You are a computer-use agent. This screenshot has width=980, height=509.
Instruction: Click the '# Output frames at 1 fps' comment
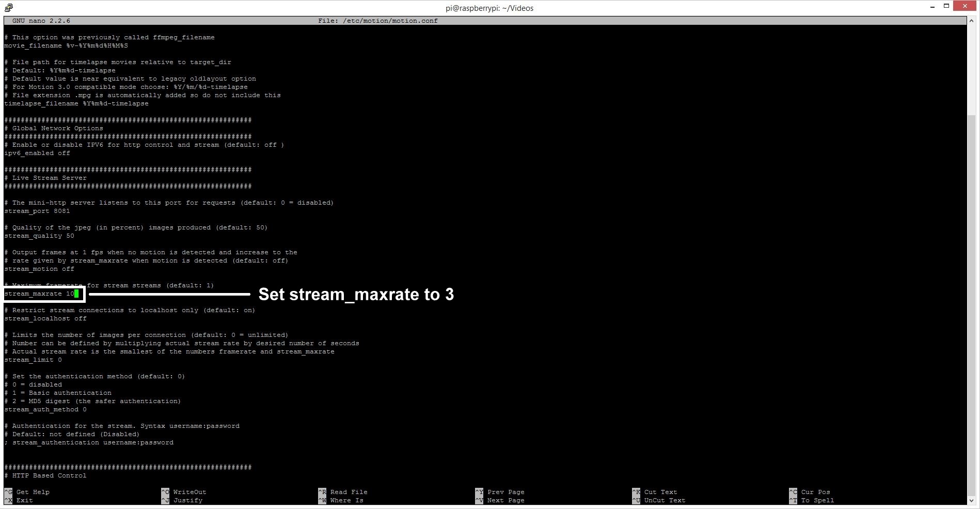point(151,252)
